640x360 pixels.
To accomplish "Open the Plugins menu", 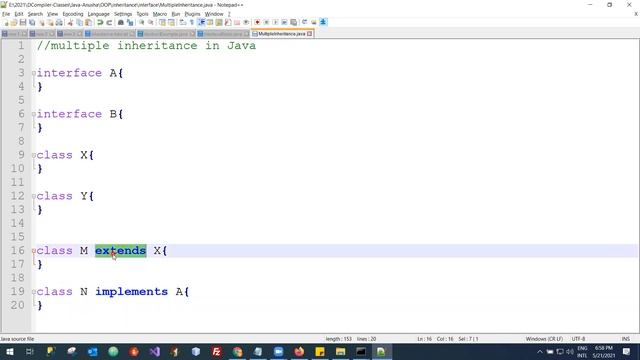I will coord(192,14).
